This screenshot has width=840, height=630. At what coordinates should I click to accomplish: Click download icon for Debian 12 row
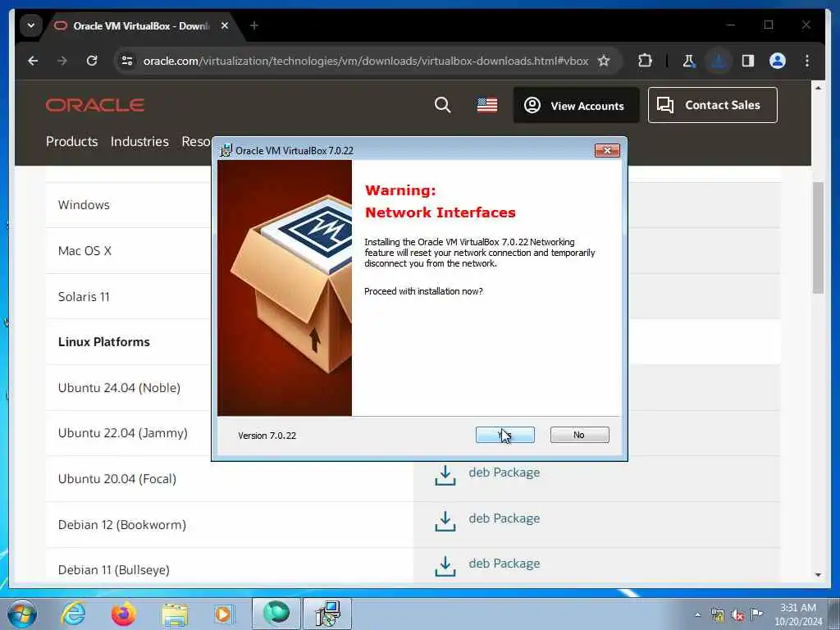click(x=445, y=521)
